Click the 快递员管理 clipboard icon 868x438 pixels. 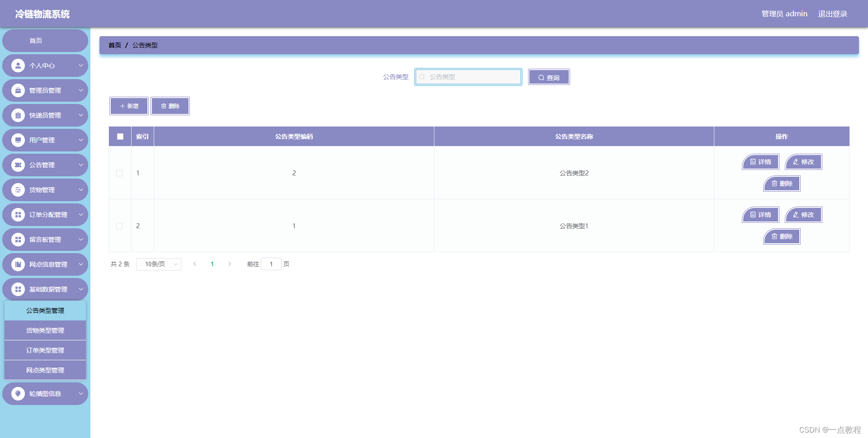(x=18, y=115)
